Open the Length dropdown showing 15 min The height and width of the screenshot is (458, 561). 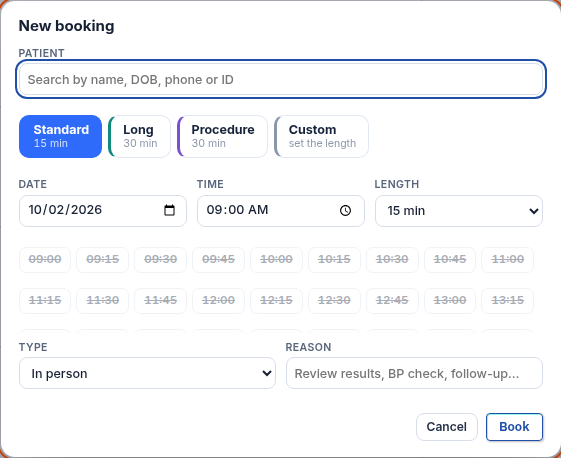tap(459, 211)
